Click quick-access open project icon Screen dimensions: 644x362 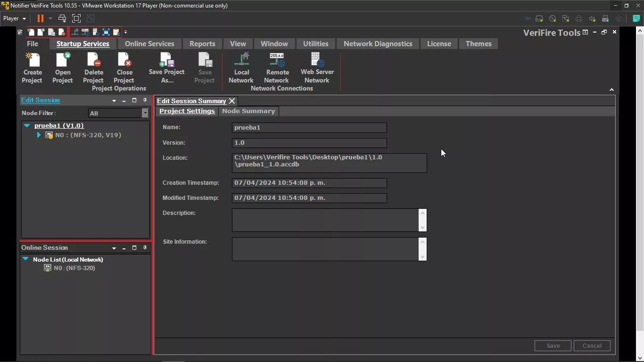pos(41,32)
